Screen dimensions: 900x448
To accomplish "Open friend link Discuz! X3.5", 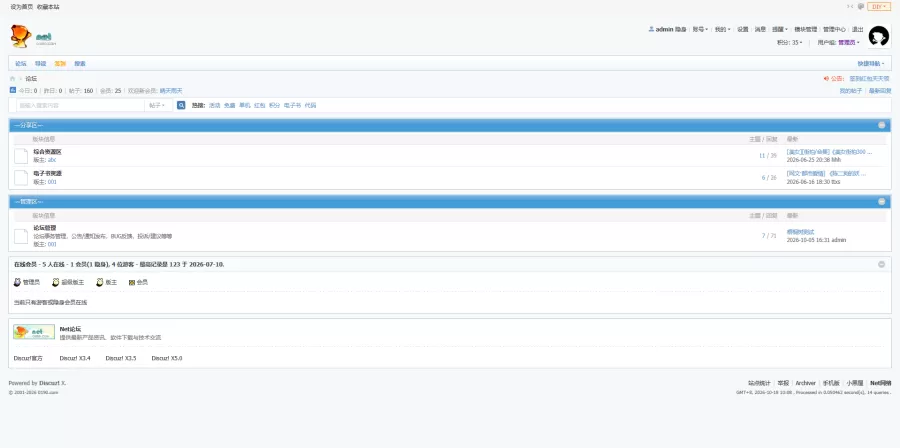I will pyautogui.click(x=121, y=358).
